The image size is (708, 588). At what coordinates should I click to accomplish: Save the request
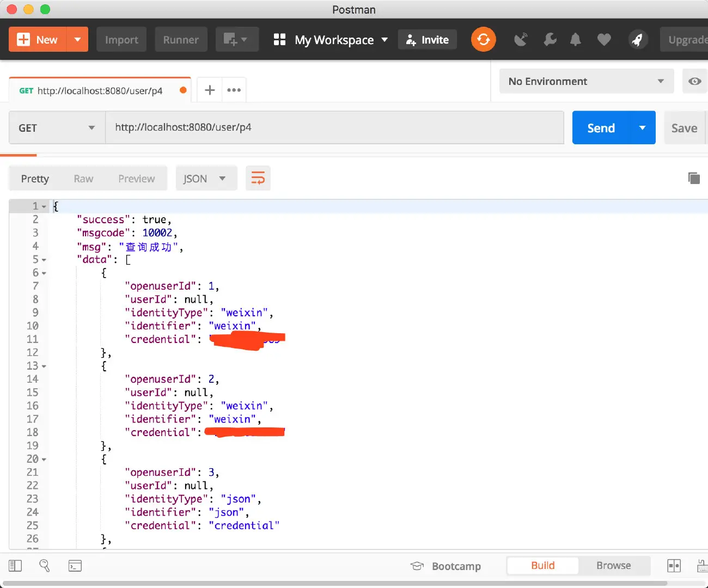click(x=685, y=128)
